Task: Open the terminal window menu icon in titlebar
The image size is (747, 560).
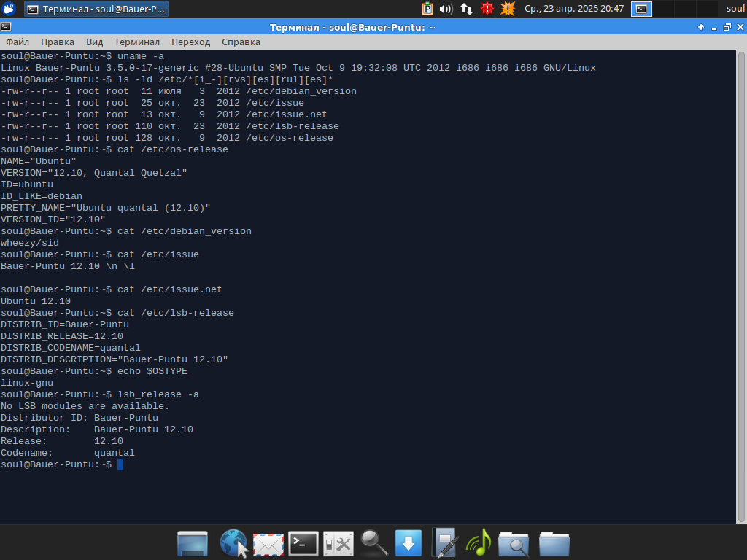Action: point(6,27)
